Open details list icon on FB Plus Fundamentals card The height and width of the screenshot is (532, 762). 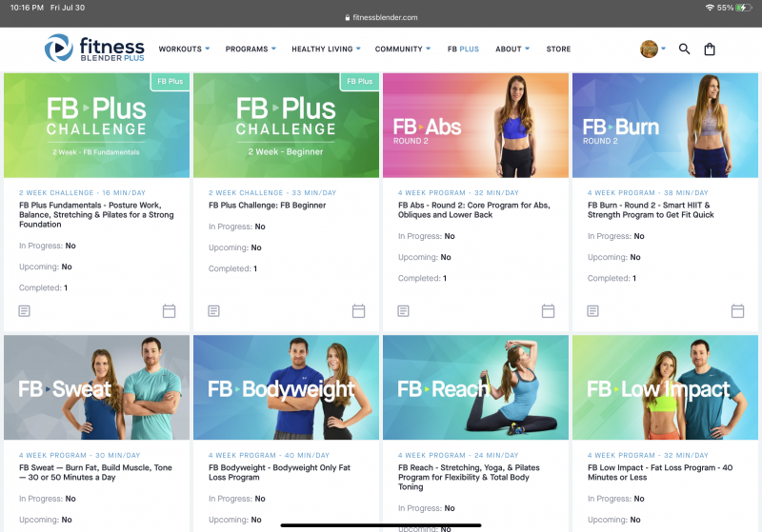coord(25,310)
